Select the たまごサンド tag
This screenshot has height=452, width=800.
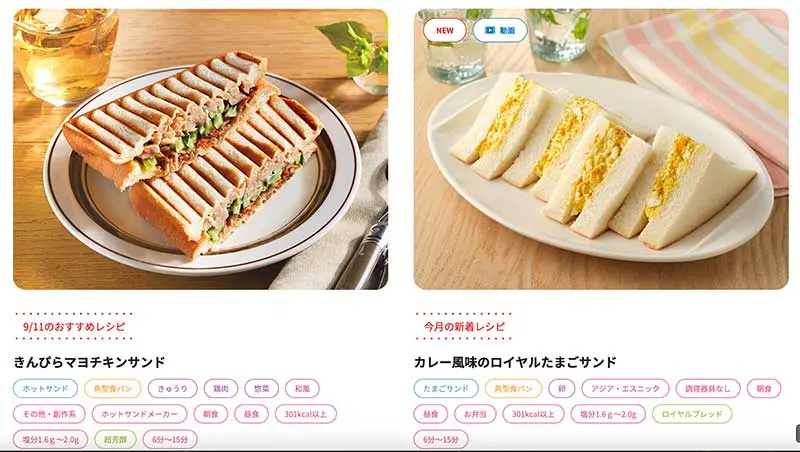(x=446, y=388)
